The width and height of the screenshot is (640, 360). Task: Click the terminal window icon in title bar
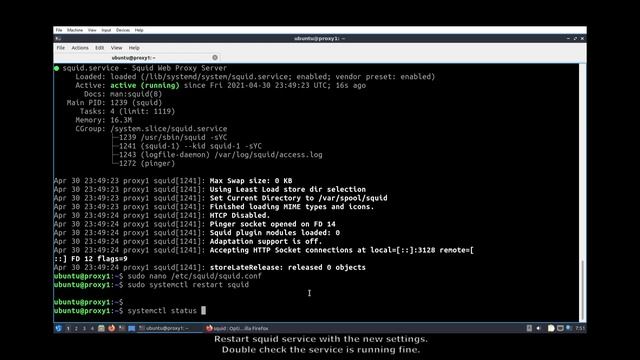point(58,38)
